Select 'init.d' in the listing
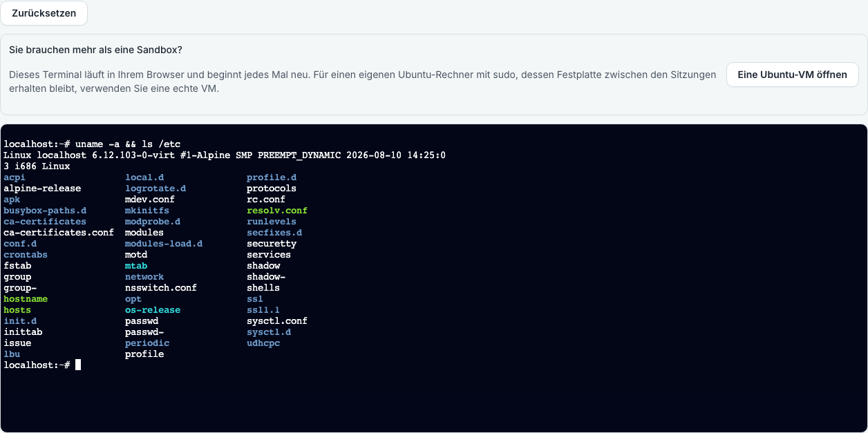 (x=20, y=321)
